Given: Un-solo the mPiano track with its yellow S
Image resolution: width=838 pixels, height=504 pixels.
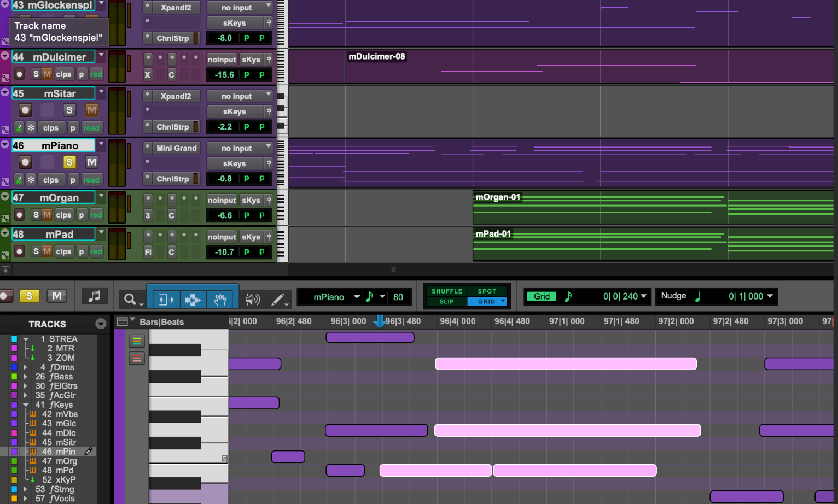Looking at the screenshot, I should coord(69,162).
